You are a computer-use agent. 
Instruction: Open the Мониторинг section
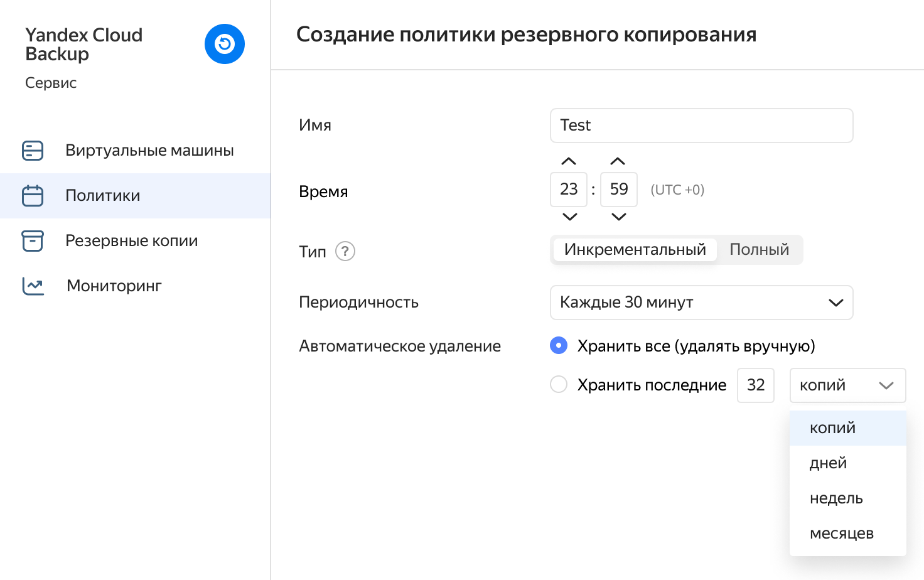click(x=135, y=286)
